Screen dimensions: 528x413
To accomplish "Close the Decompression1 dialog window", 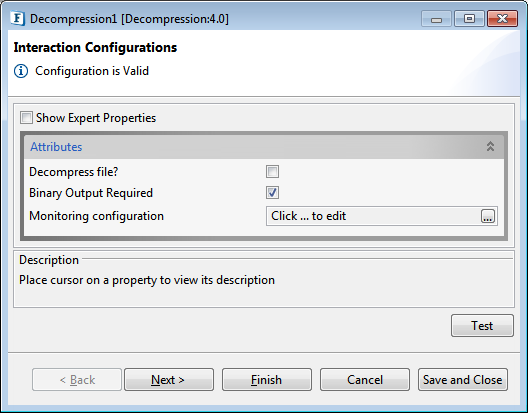I will 502,19.
